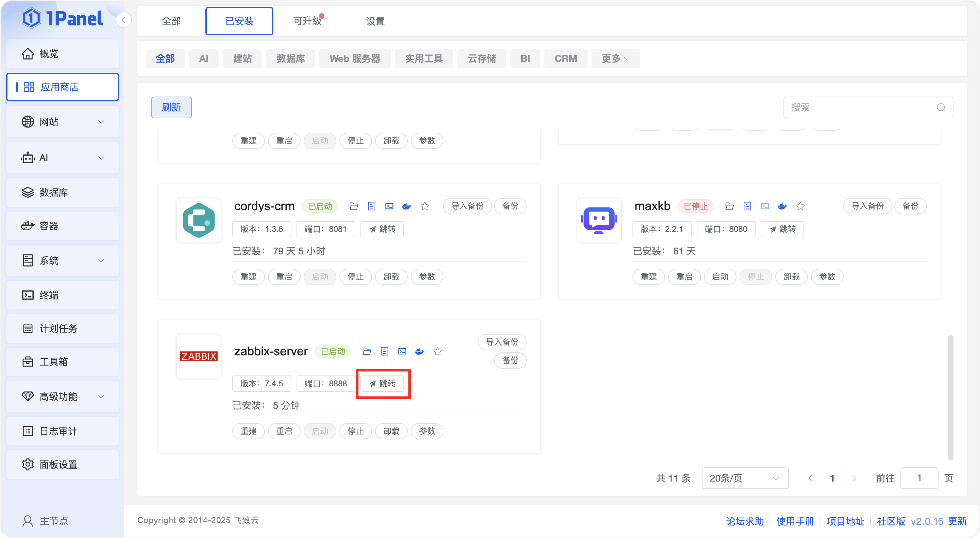The width and height of the screenshot is (980, 538).
Task: Switch to the 可升级 tab
Action: pyautogui.click(x=307, y=21)
